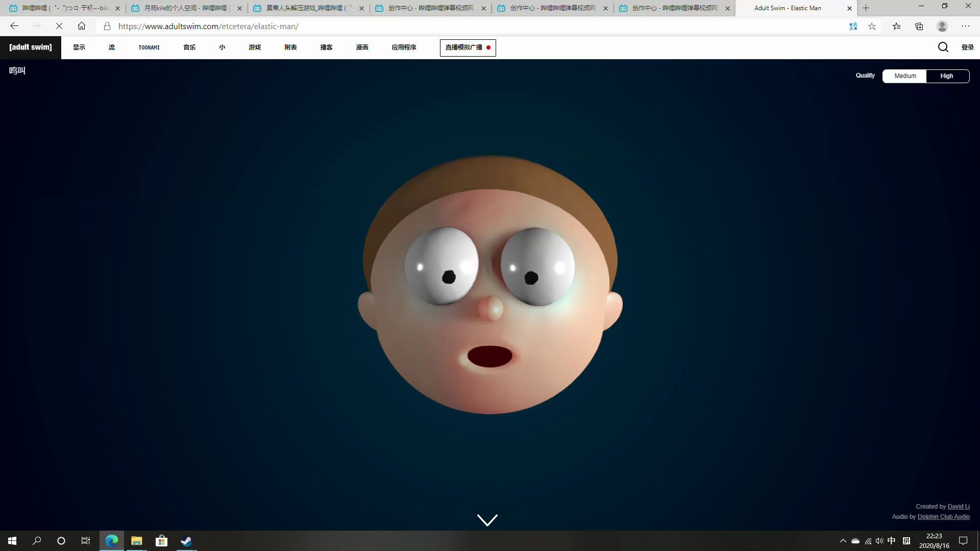Open a new tab with the plus button
Image resolution: width=980 pixels, height=551 pixels.
click(866, 8)
